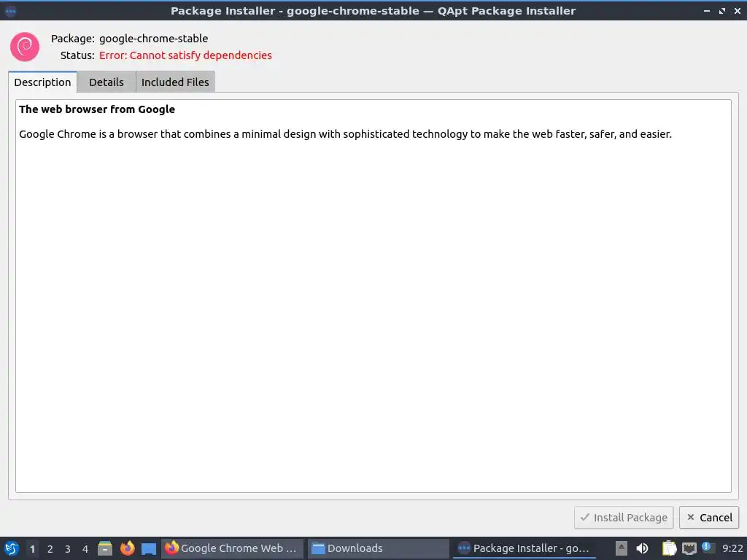The height and width of the screenshot is (560, 747).
Task: Switch to the Downloads taskbar window
Action: 379,548
